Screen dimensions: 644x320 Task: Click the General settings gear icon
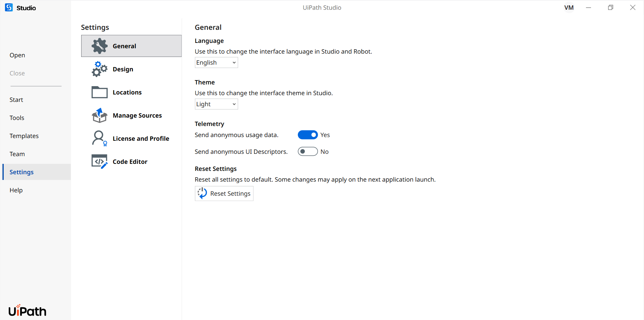pos(100,46)
